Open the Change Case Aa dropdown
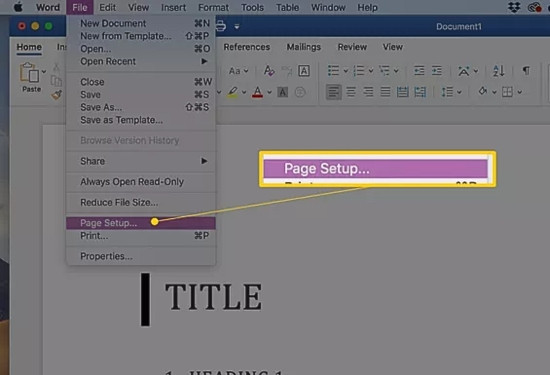550x375 pixels. [x=238, y=71]
